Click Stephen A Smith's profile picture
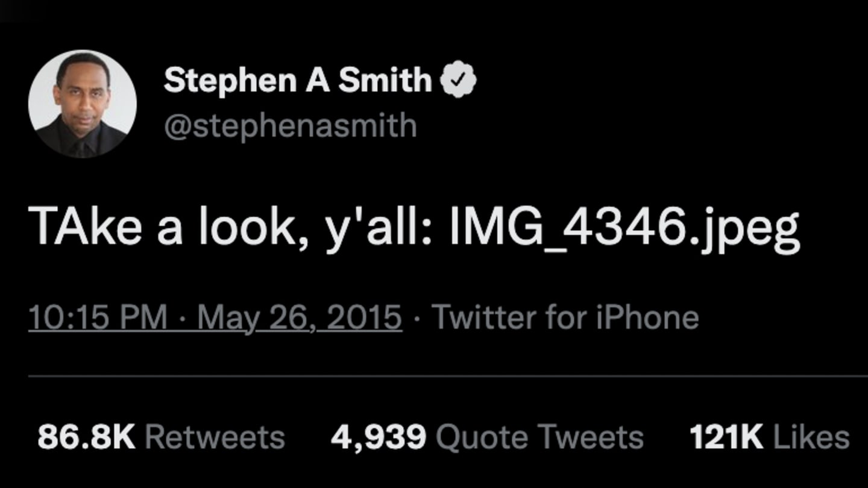 point(82,103)
